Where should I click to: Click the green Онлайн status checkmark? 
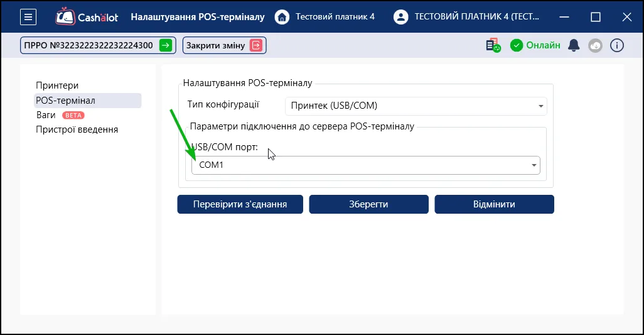(x=517, y=45)
